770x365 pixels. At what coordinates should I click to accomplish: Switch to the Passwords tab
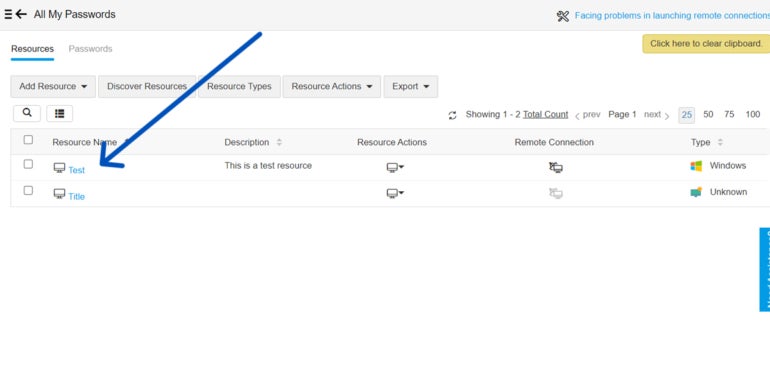tap(90, 49)
